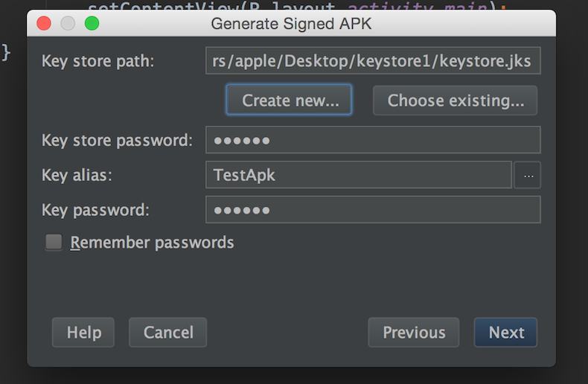Click the Generate Signed APK title bar
The width and height of the screenshot is (588, 384).
(x=291, y=23)
